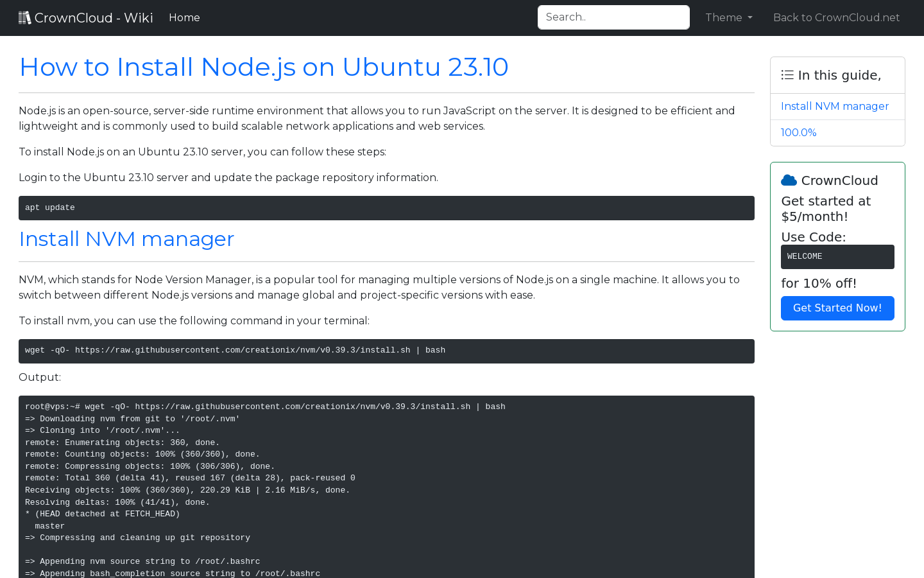Open the page title link 'How to Install Node.js'
The image size is (924, 578).
point(264,67)
